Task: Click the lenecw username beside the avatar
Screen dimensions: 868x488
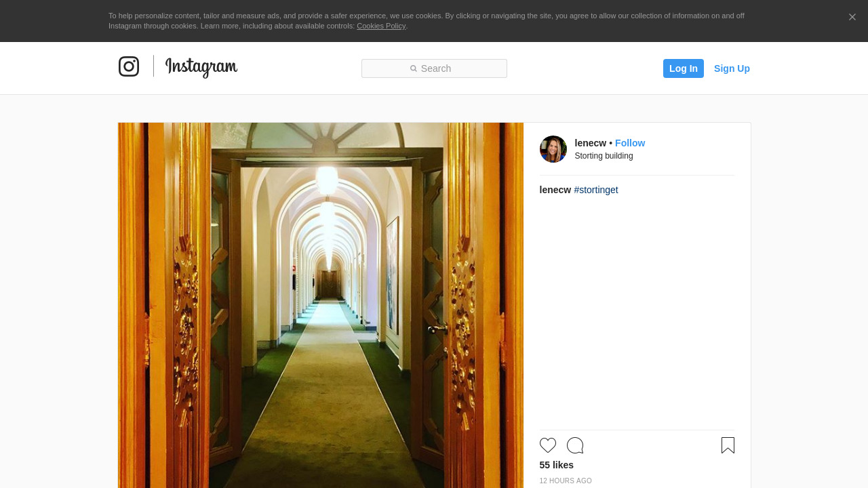Action: pos(590,143)
